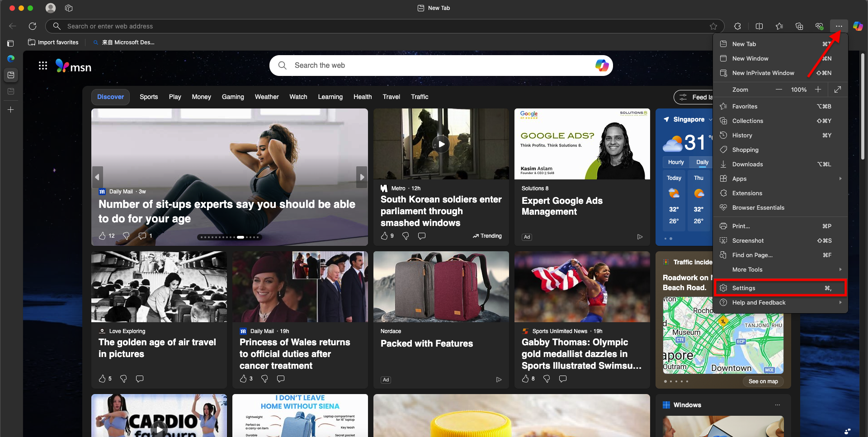Click the msn logo
The width and height of the screenshot is (868, 437).
point(74,66)
